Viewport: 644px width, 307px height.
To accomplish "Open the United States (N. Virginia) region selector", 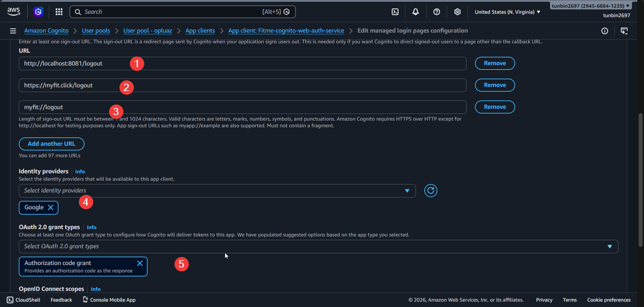I will click(507, 11).
